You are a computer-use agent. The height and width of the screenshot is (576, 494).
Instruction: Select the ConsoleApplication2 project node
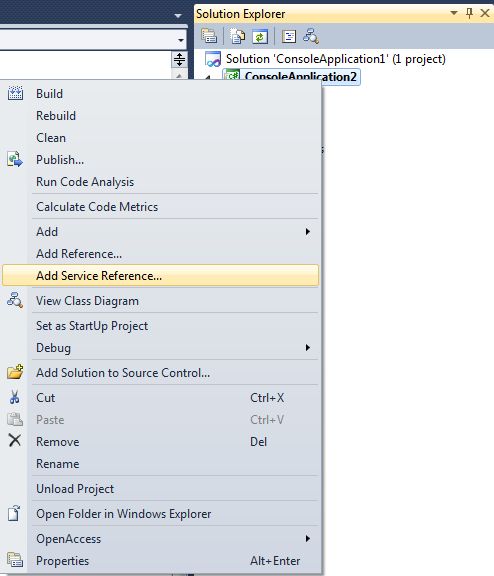coord(291,76)
